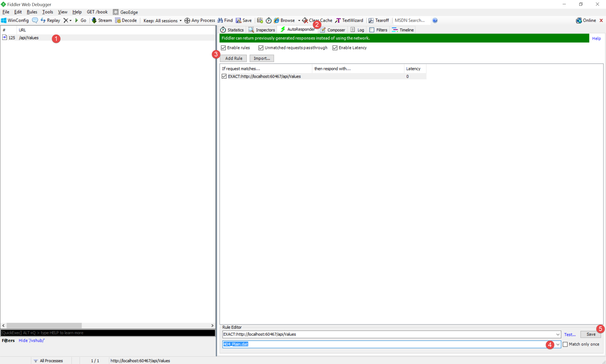
Task: Open the request match rule dropdown
Action: [558, 334]
